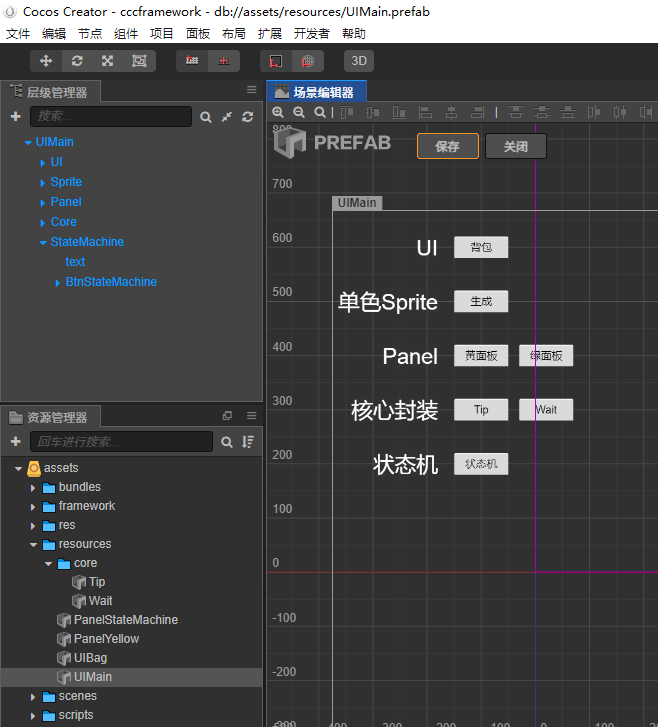This screenshot has width=658, height=727.
Task: Align selected nodes to bottom
Action: pos(399,112)
